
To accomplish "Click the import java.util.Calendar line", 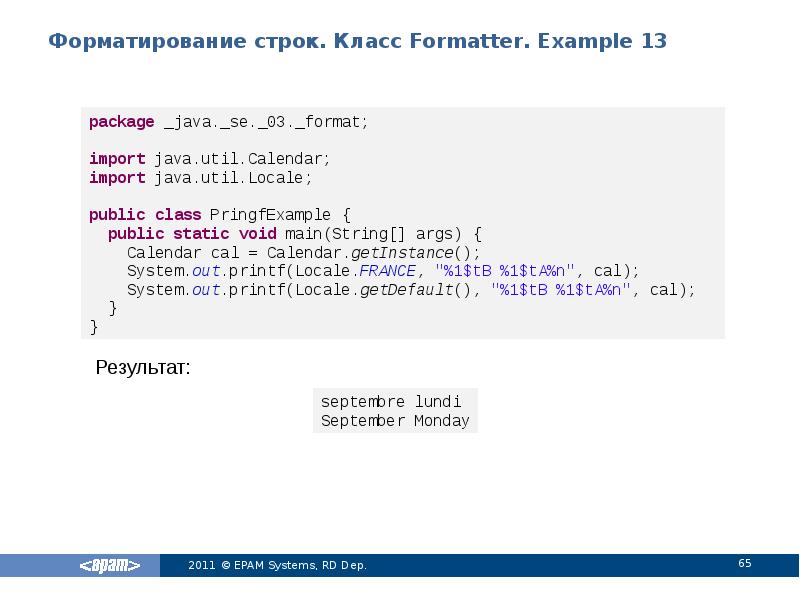I will (210, 158).
